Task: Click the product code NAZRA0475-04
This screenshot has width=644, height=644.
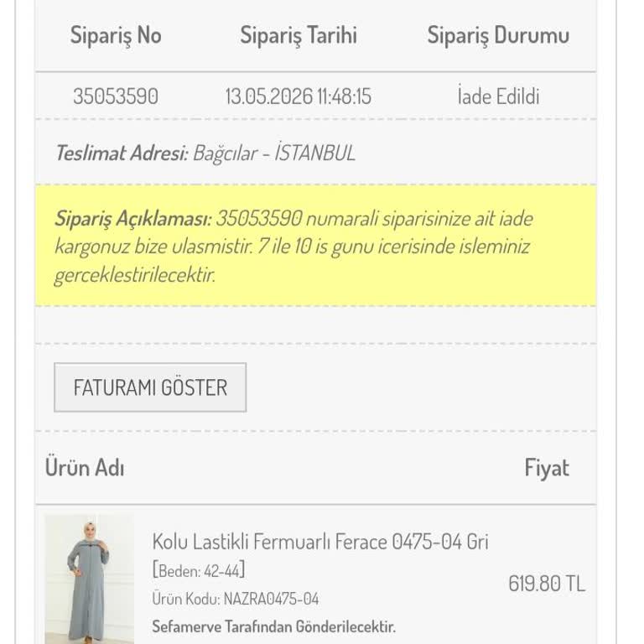Action: pos(271,599)
